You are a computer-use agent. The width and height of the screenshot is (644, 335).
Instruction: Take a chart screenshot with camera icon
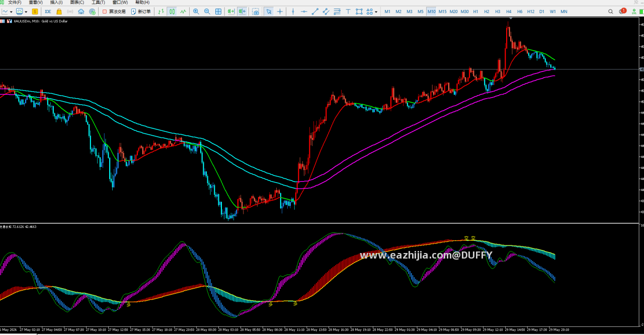256,12
